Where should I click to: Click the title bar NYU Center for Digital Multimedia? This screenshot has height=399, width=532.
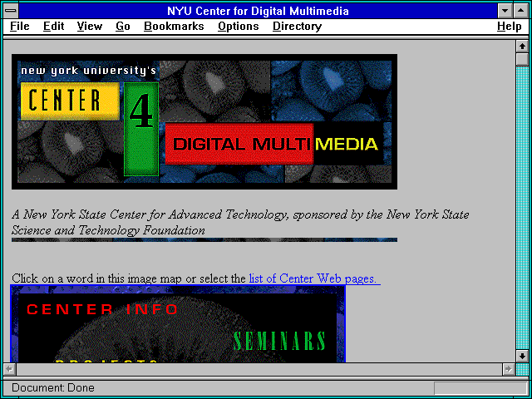click(258, 11)
